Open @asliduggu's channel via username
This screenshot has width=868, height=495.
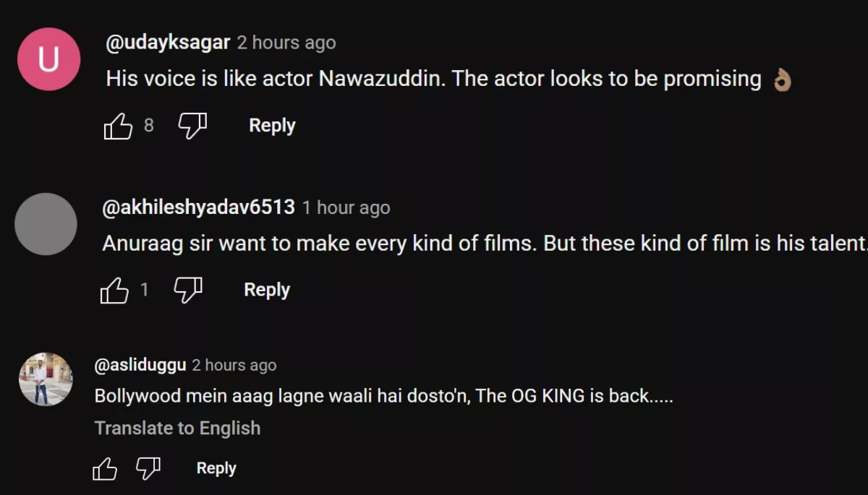pos(140,366)
